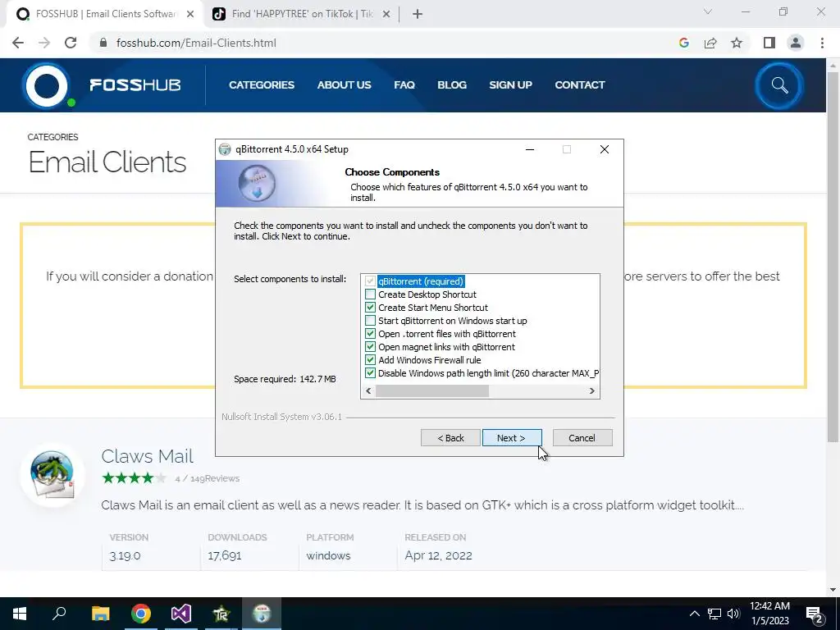Bookmark this page with the star icon
The width and height of the screenshot is (840, 630).
[737, 43]
